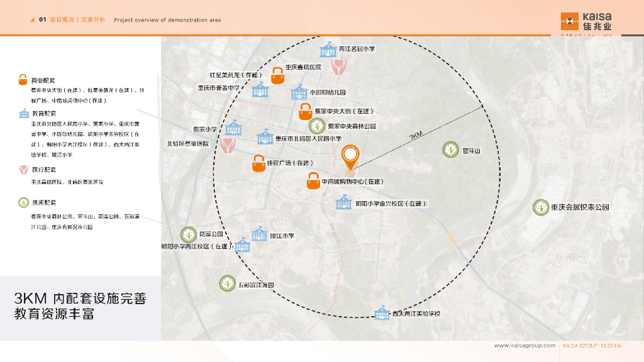
Task: Click the 3KM radius label
Action: (416, 136)
